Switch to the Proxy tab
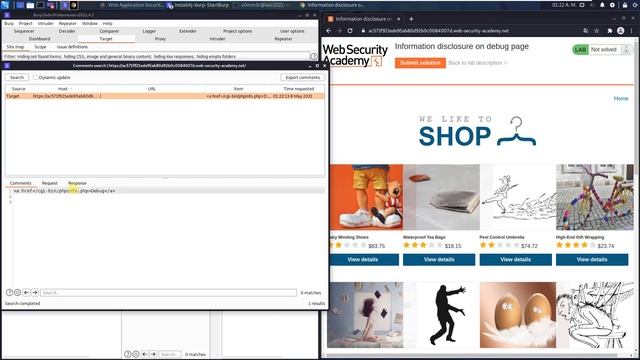Screen dimensions: 640x360 pos(160,39)
